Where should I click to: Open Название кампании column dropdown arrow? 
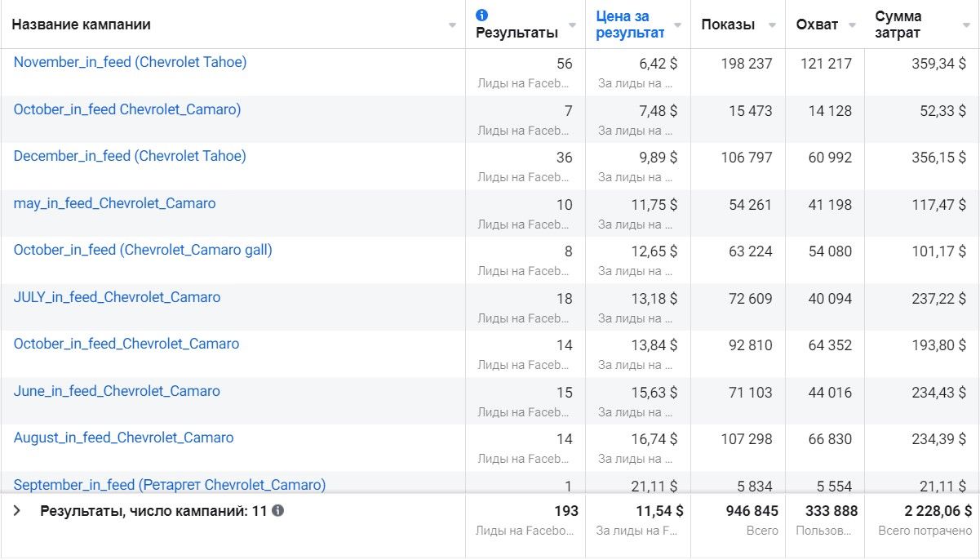pos(453,25)
